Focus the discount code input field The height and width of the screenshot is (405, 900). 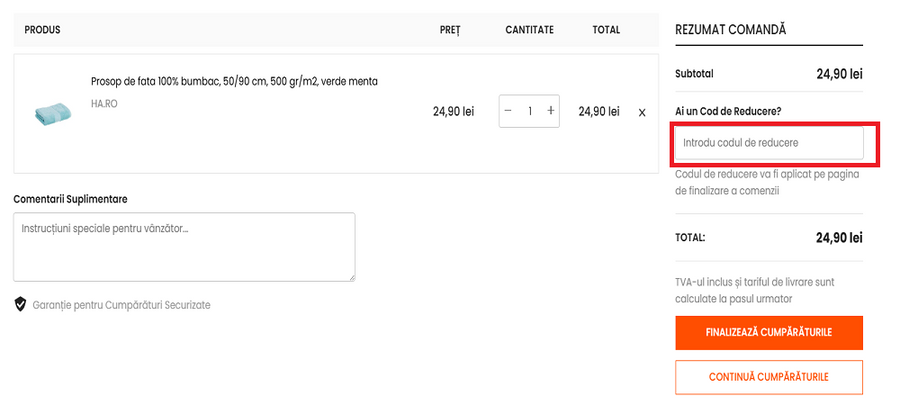tap(769, 143)
